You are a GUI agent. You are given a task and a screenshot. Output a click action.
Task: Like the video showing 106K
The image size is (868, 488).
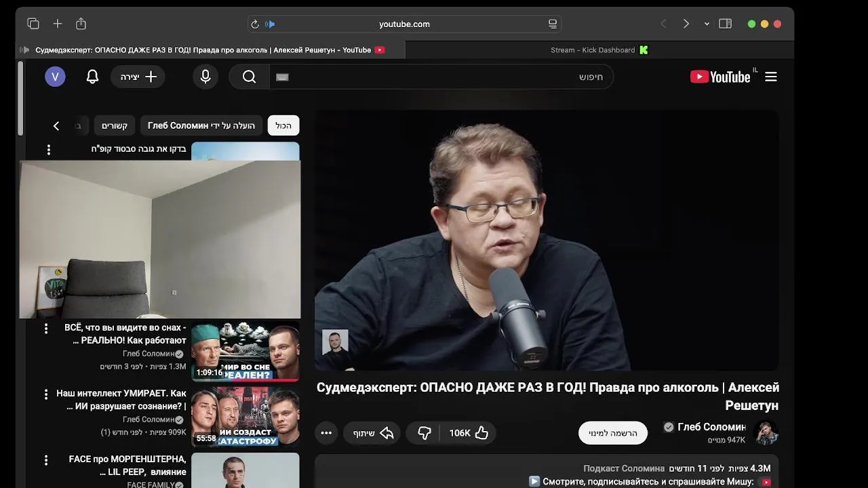click(468, 433)
